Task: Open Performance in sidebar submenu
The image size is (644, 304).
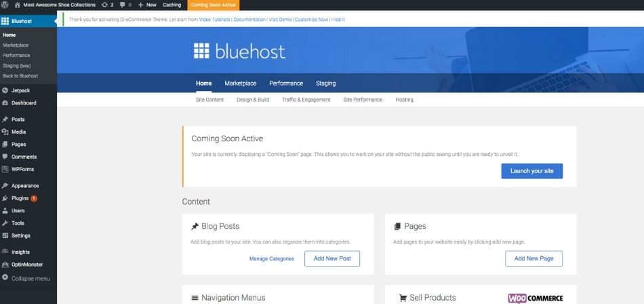Action: [16, 55]
